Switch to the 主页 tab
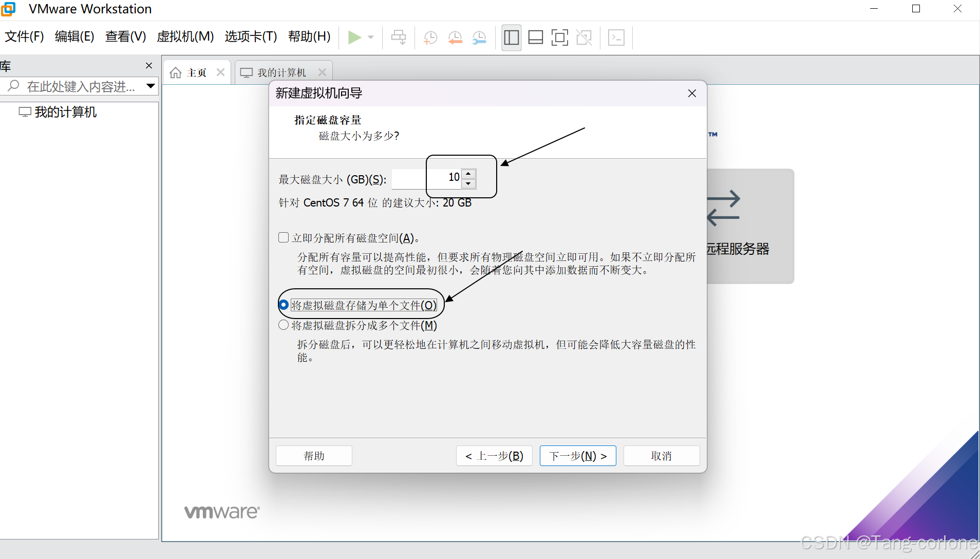Image resolution: width=980 pixels, height=559 pixels. (197, 72)
